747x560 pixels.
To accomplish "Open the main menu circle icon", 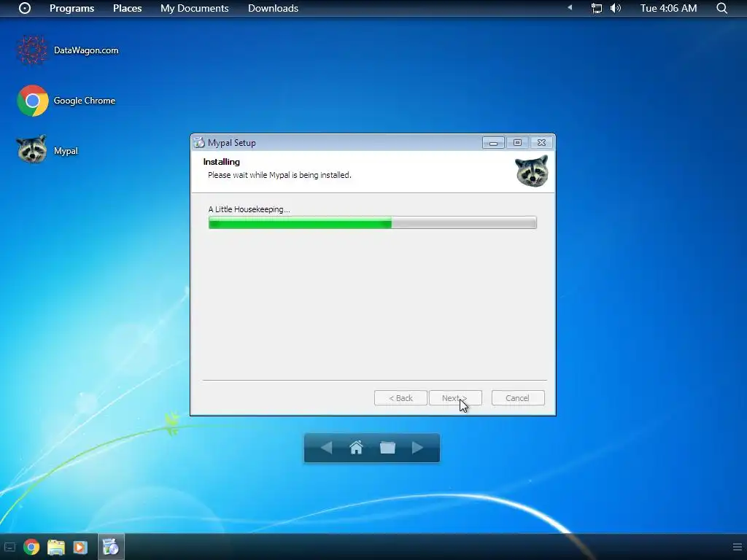I will coord(25,8).
